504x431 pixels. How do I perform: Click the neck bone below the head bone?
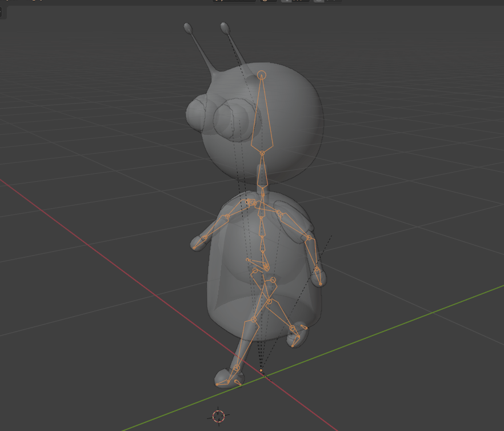(x=262, y=170)
